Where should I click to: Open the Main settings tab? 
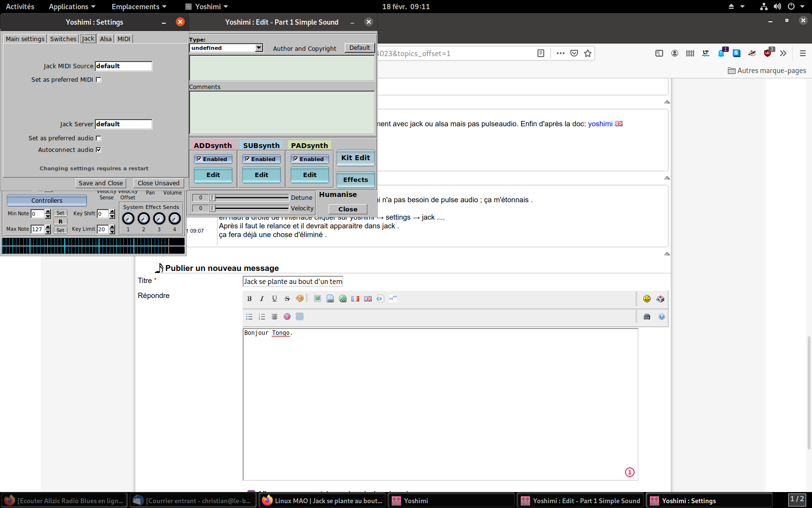tap(25, 39)
